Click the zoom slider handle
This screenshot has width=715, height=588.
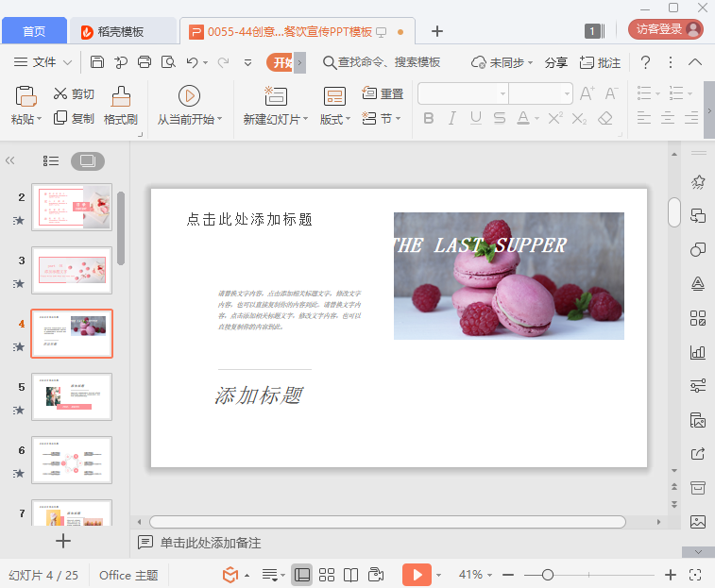tap(548, 575)
